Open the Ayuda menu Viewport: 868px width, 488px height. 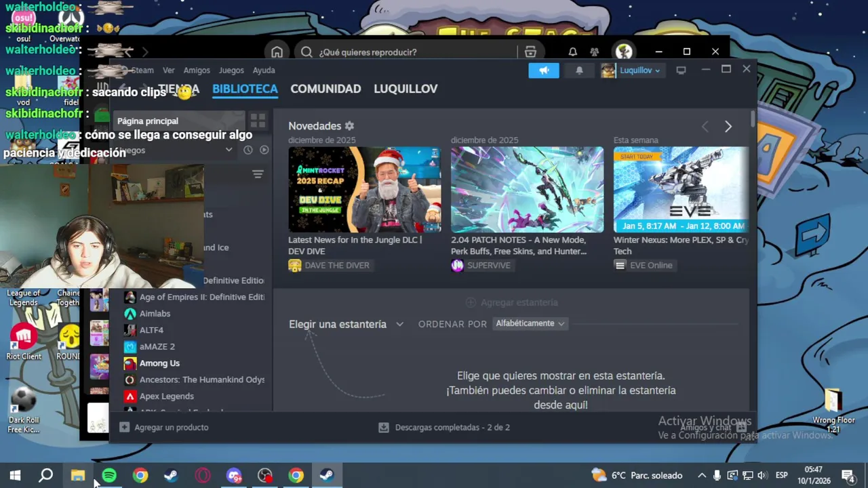(264, 70)
